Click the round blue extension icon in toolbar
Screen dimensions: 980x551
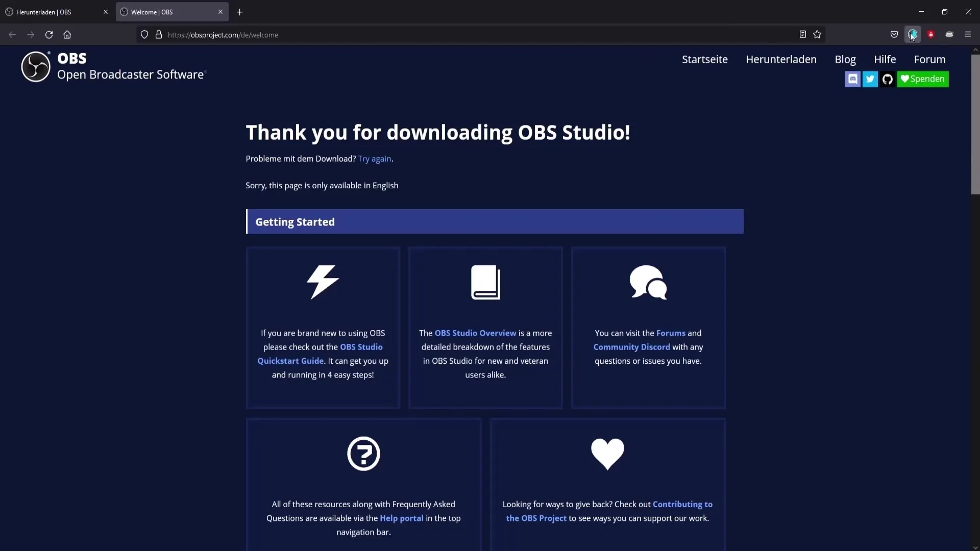point(913,35)
